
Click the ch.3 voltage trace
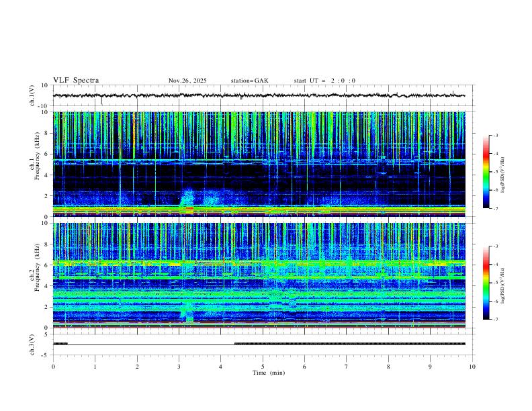[259, 344]
